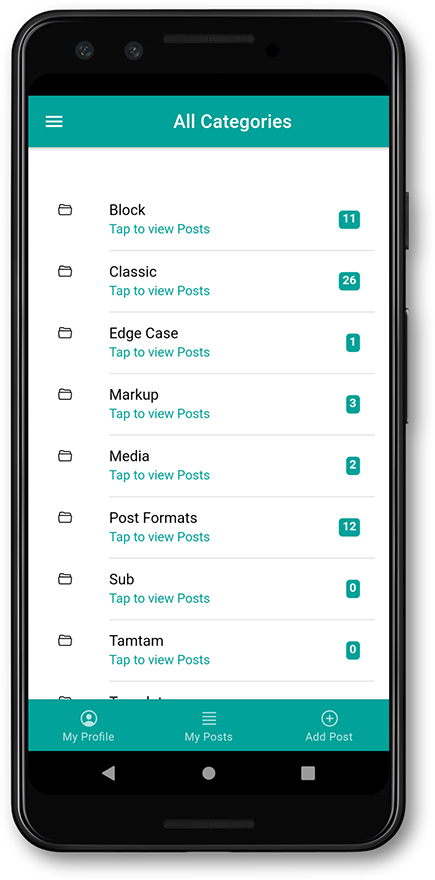Tap the folder icon beside Markup
The image size is (435, 880).
pyautogui.click(x=65, y=395)
